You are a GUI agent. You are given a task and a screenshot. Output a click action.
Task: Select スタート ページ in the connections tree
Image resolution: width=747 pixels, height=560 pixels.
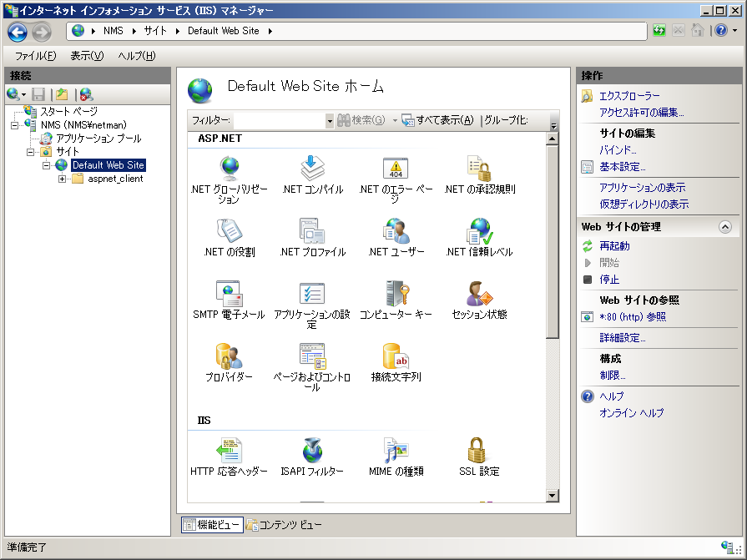click(x=68, y=112)
